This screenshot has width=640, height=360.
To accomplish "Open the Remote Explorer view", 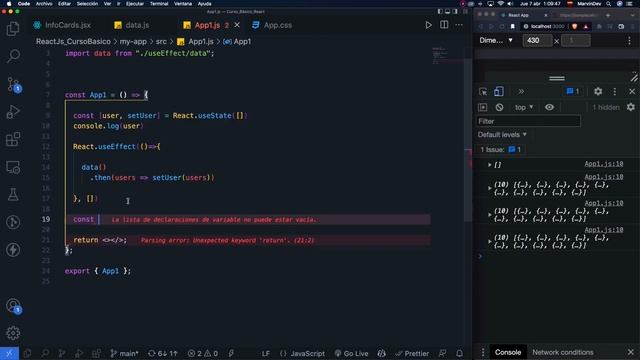I will (13, 167).
